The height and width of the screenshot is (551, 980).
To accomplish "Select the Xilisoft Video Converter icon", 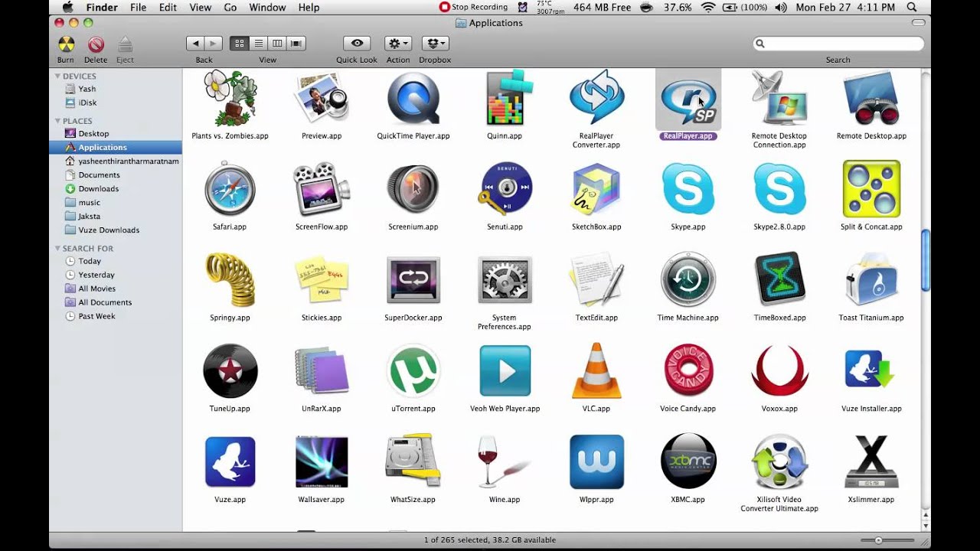I will (779, 461).
